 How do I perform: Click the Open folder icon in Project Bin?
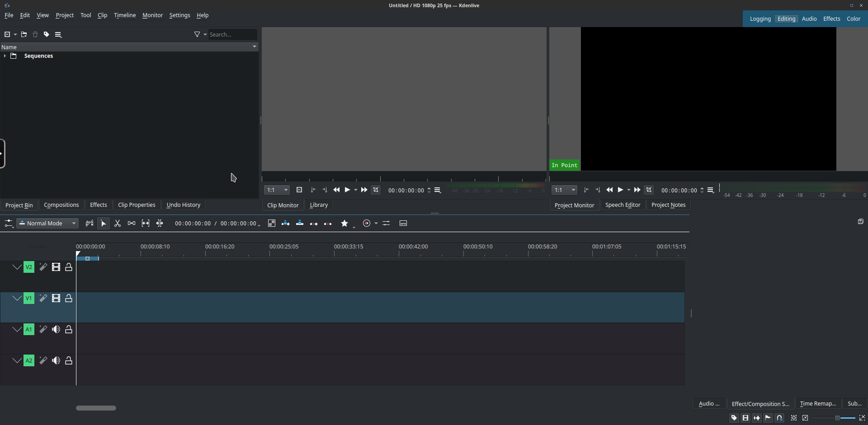click(24, 34)
